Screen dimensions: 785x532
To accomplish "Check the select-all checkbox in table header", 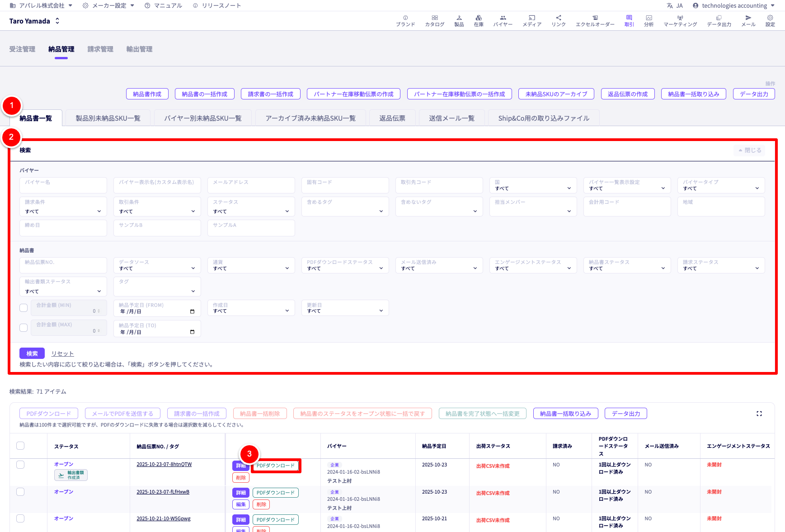I will pos(20,446).
